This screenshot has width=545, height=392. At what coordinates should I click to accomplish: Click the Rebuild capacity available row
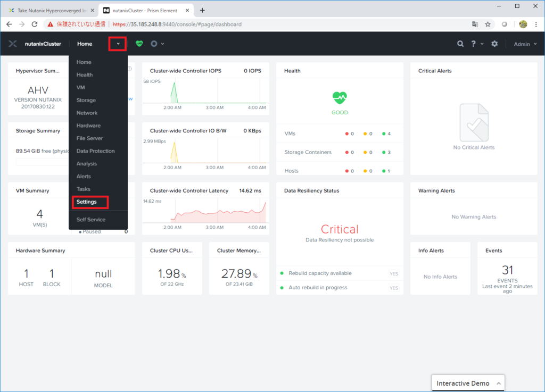pos(340,273)
